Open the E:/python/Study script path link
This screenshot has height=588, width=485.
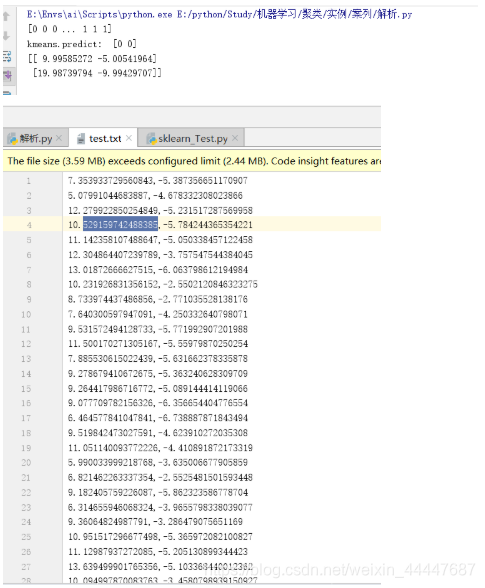(x=295, y=15)
